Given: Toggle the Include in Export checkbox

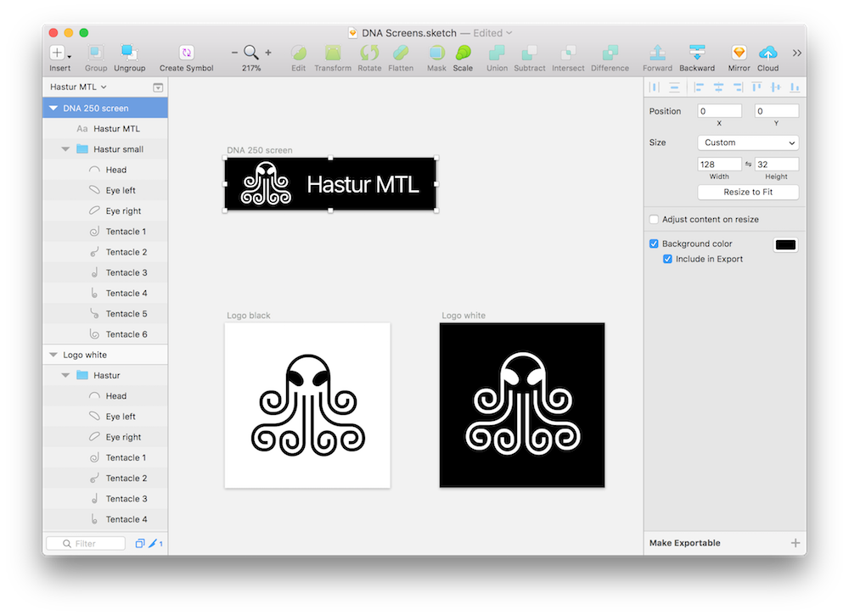Looking at the screenshot, I should pos(668,259).
